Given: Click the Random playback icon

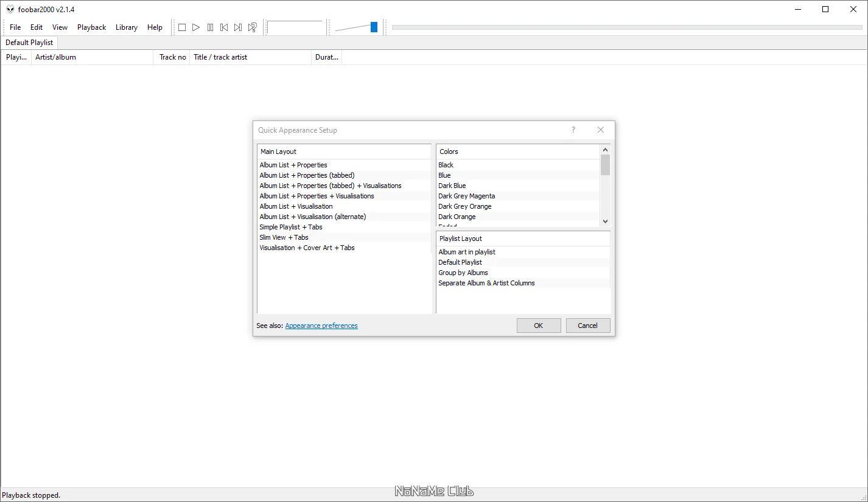Looking at the screenshot, I should (252, 27).
